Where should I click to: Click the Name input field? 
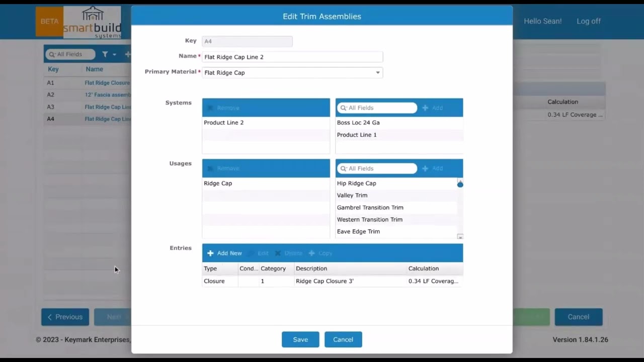292,57
